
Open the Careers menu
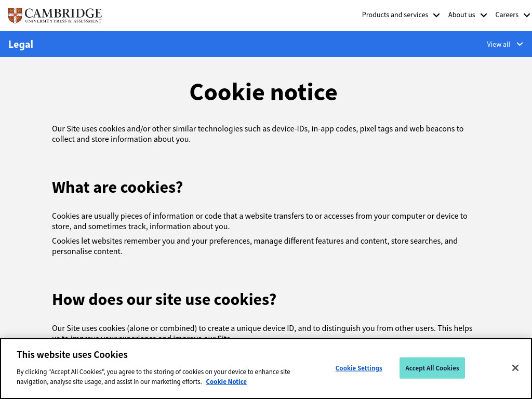click(x=507, y=15)
